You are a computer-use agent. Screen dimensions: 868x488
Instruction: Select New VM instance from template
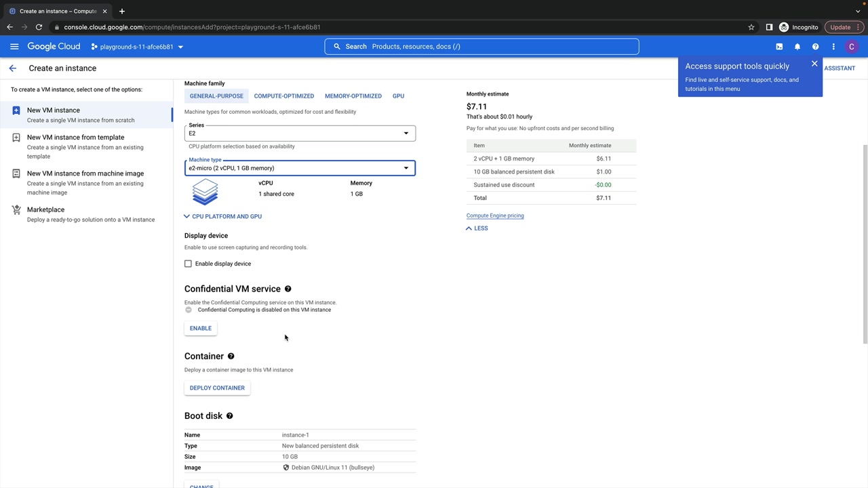coord(87,146)
